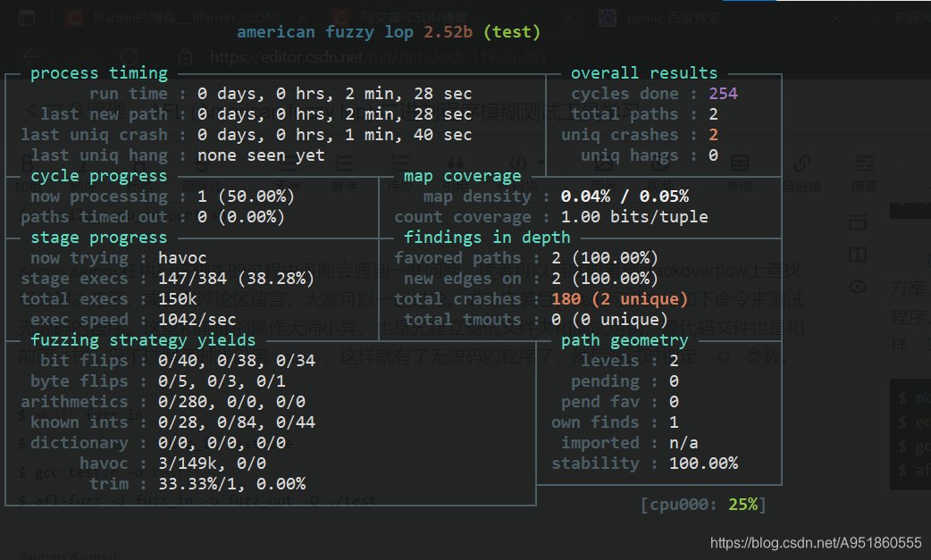The height and width of the screenshot is (560, 931).
Task: Click the favored paths value '2 (100.00%)'
Action: coord(605,258)
